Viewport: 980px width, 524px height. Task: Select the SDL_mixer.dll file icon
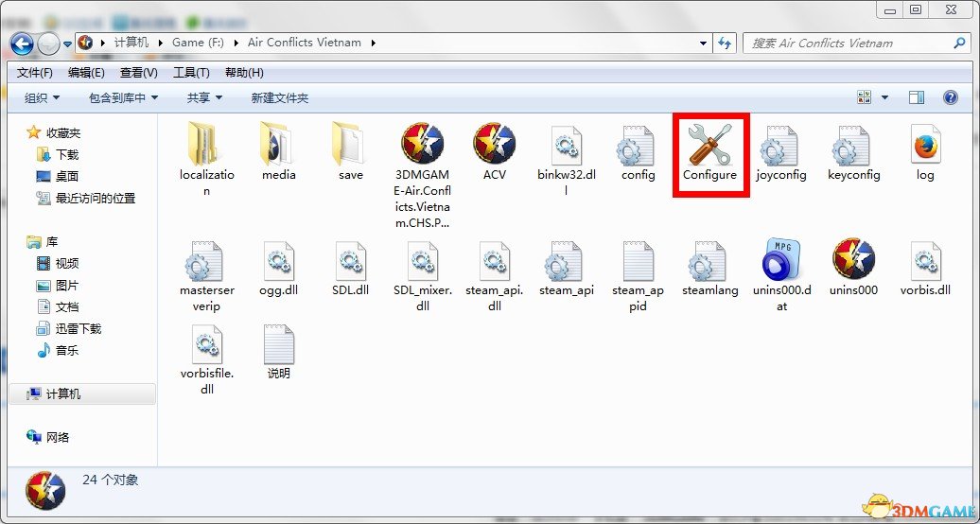click(x=423, y=261)
